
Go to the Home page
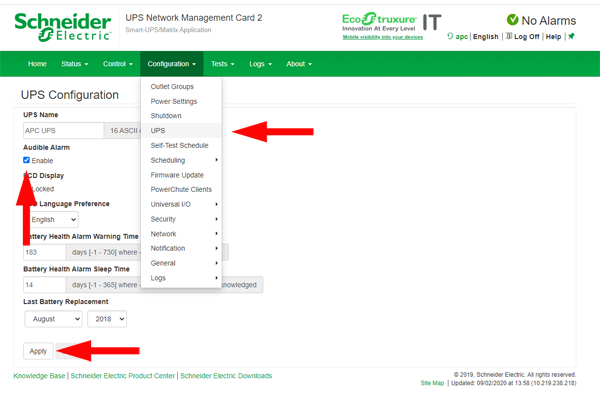pyautogui.click(x=37, y=64)
